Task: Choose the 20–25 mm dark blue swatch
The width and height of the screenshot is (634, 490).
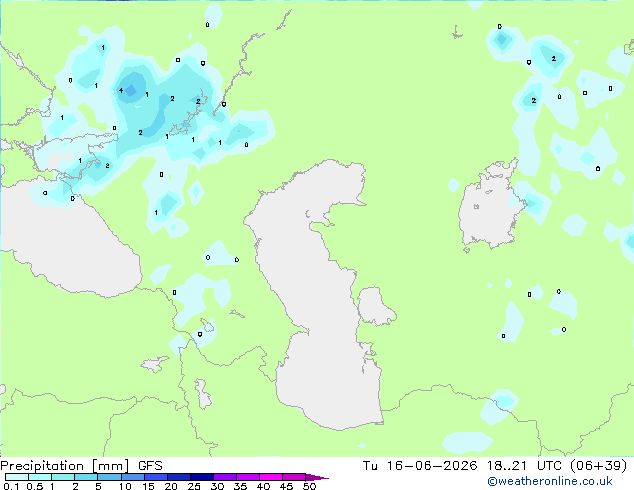Action: tap(179, 477)
